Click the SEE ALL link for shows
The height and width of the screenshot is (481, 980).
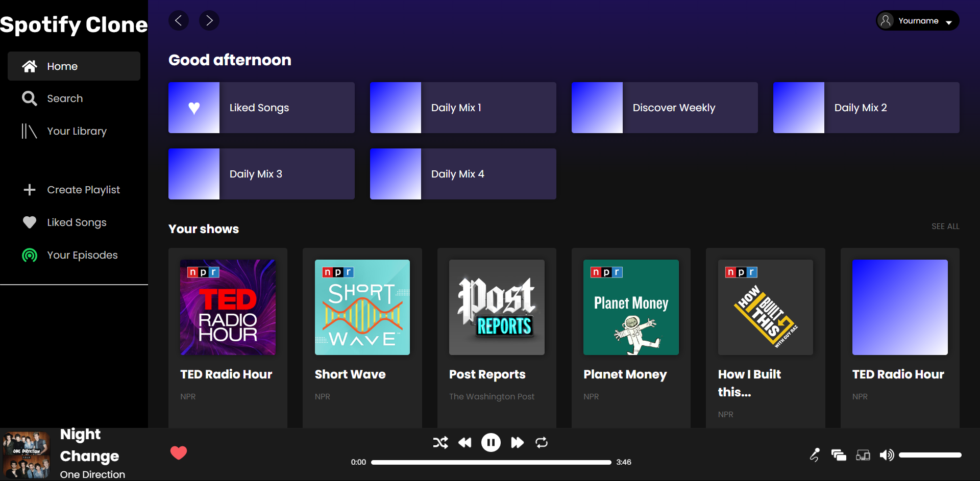pyautogui.click(x=945, y=226)
